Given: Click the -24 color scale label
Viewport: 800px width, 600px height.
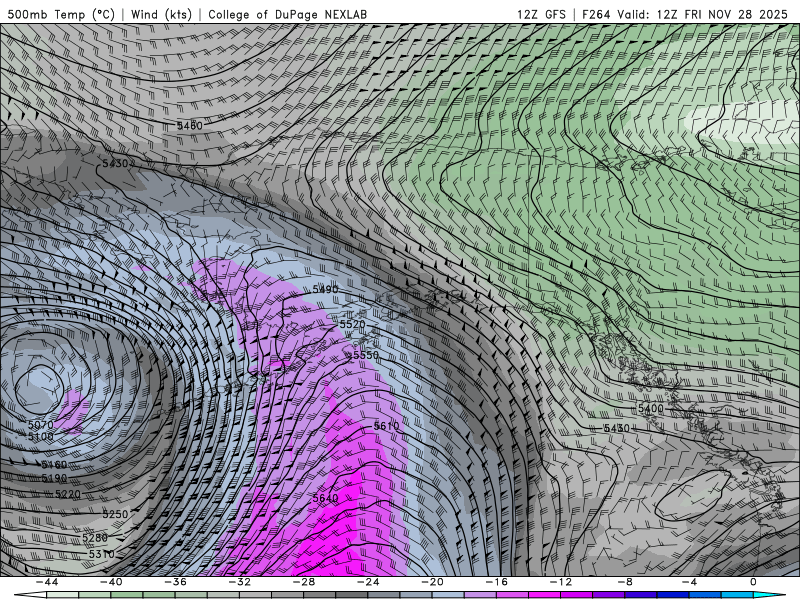Looking at the screenshot, I should click(x=368, y=582).
